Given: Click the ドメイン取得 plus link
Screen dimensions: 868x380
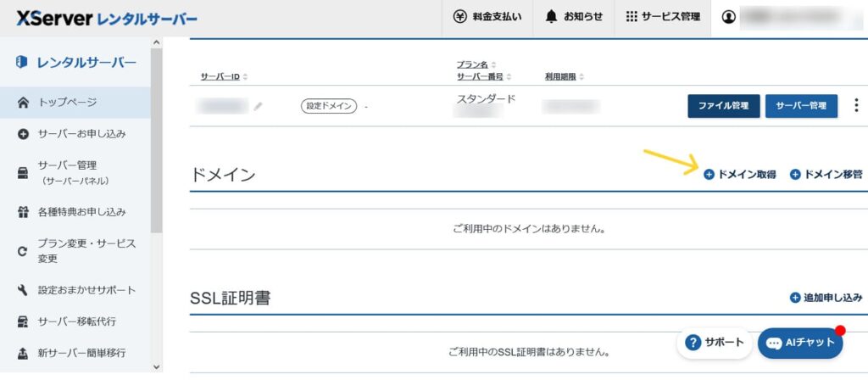Looking at the screenshot, I should (x=739, y=175).
